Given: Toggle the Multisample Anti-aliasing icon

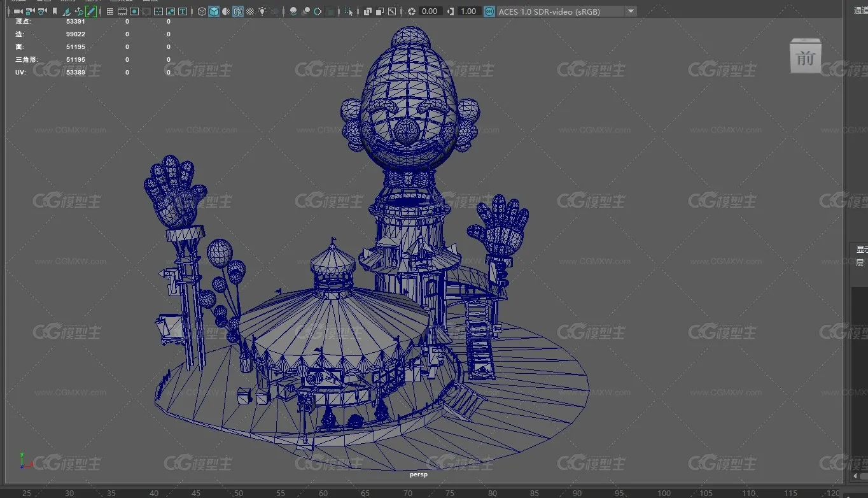Looking at the screenshot, I should point(318,11).
